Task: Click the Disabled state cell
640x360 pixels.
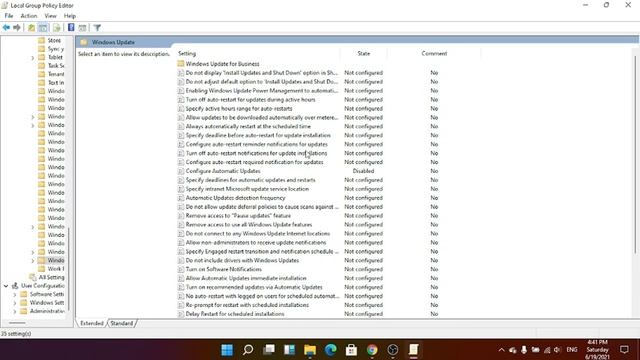Action: tap(363, 171)
